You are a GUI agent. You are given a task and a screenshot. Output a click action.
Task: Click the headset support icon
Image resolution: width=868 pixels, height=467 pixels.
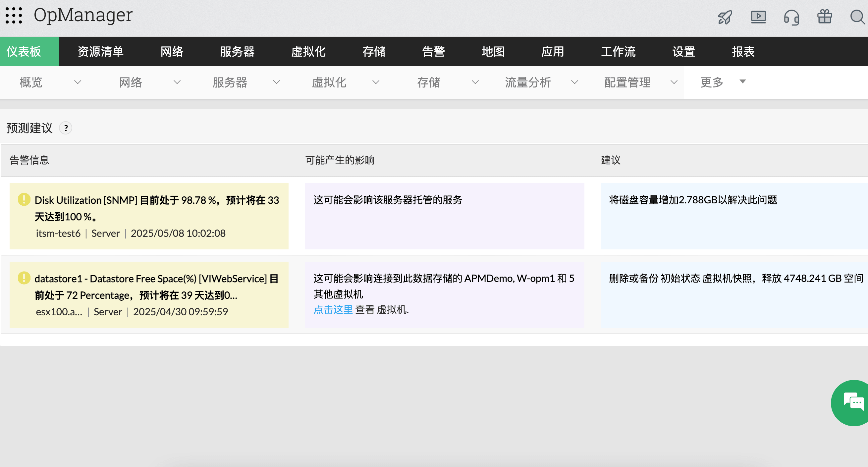[x=791, y=17]
